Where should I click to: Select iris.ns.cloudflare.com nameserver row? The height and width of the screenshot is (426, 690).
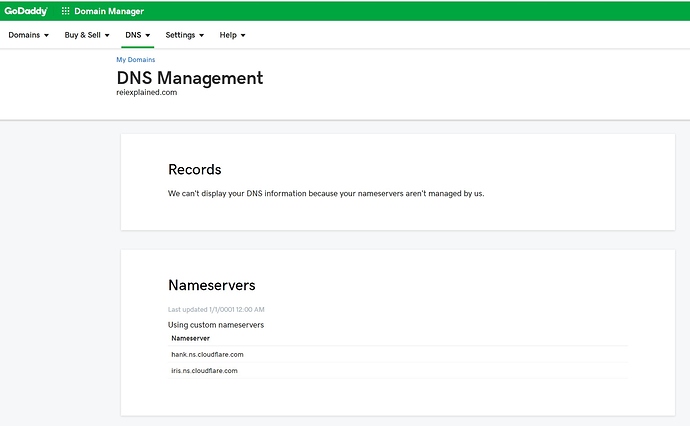point(398,371)
